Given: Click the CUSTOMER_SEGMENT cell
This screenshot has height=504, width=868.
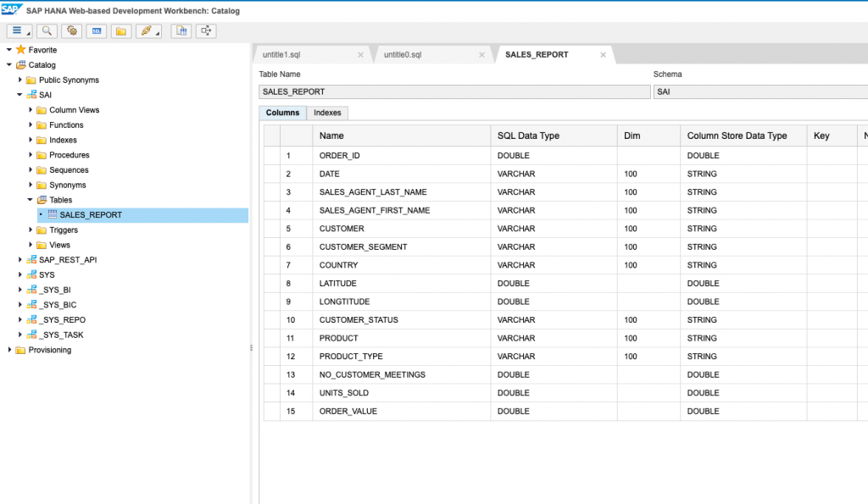Looking at the screenshot, I should (x=401, y=246).
